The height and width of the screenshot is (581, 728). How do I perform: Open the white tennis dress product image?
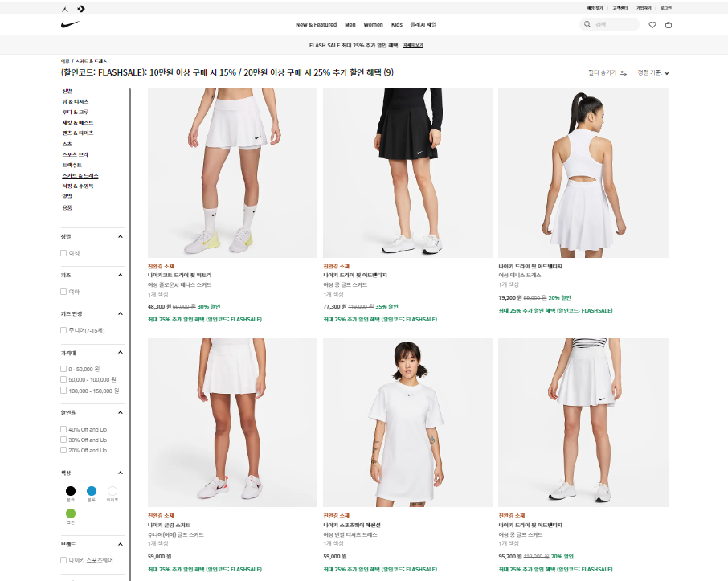pyautogui.click(x=583, y=173)
